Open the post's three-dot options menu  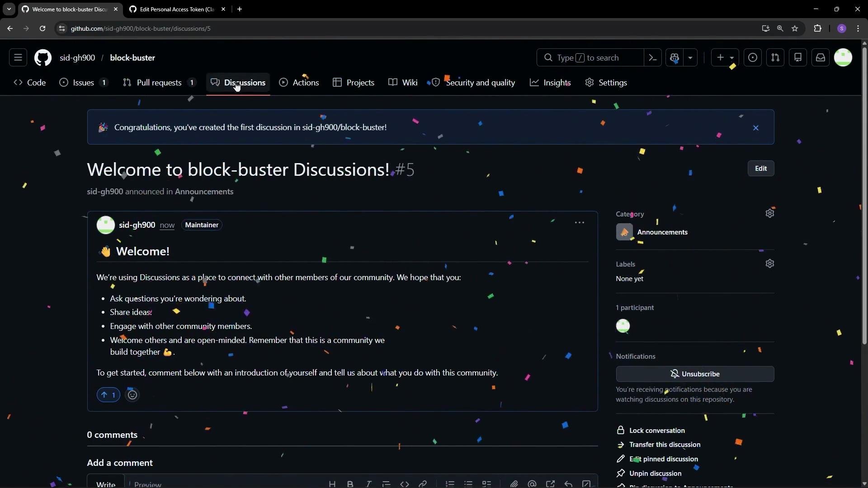coord(580,223)
